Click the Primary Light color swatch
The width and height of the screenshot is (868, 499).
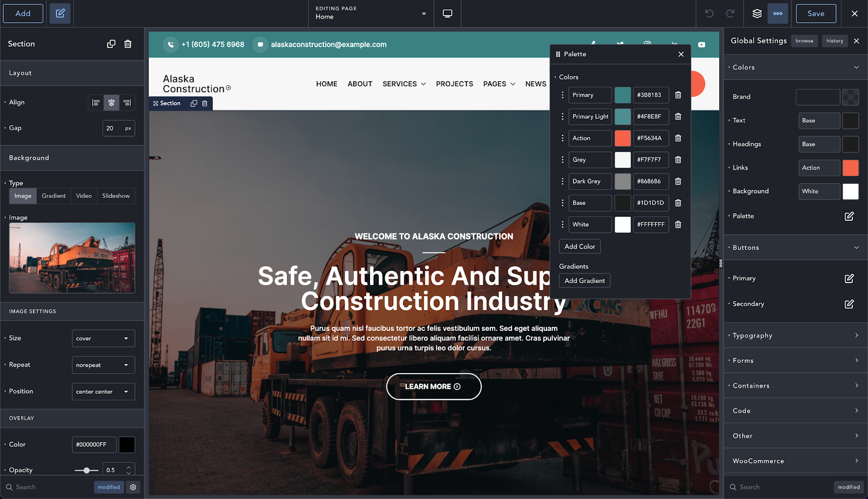pyautogui.click(x=622, y=117)
